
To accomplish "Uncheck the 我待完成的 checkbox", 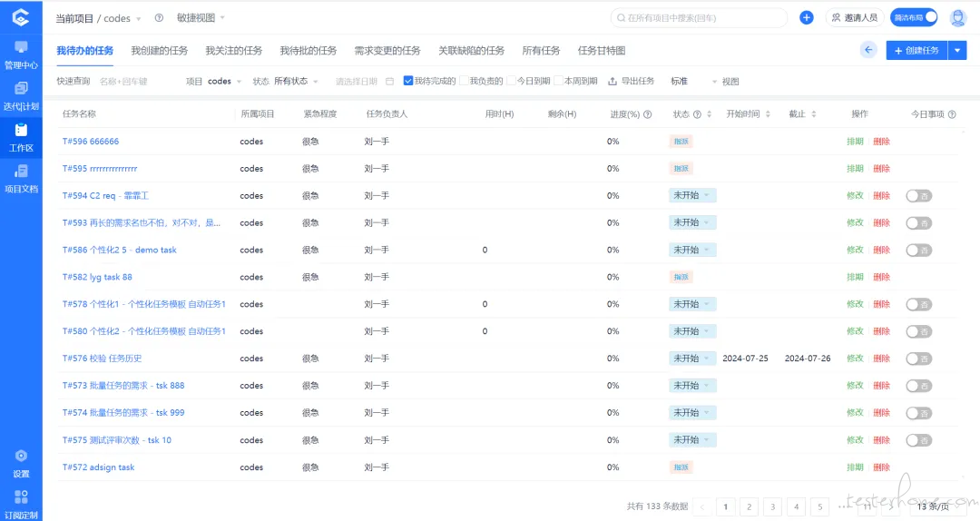I will pyautogui.click(x=408, y=81).
